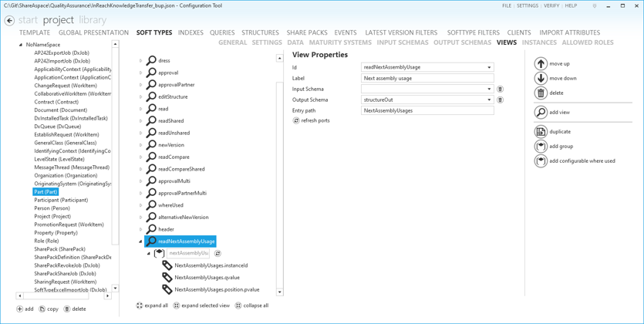Open the Input Schema dropdown
The height and width of the screenshot is (324, 644).
tap(489, 89)
